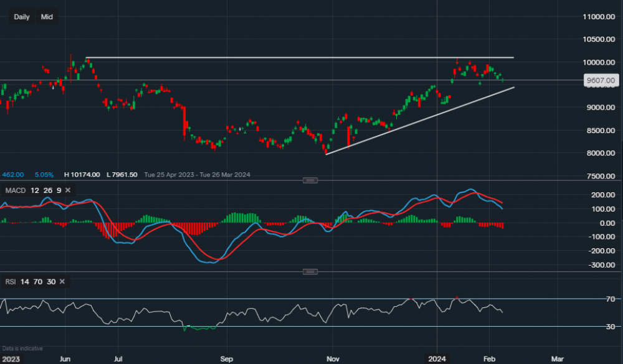Remove the MACD indicator with its X icon
The width and height of the screenshot is (623, 364).
pos(68,190)
